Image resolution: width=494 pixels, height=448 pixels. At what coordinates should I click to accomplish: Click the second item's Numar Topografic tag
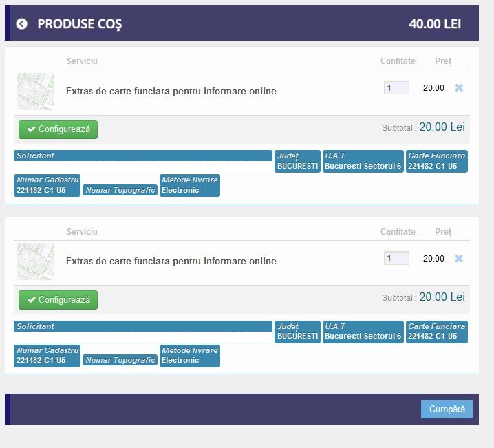pyautogui.click(x=120, y=360)
